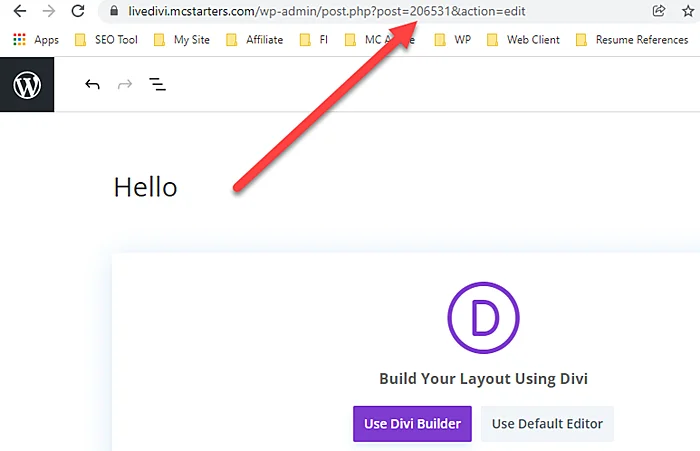
Task: Click the URL in the address bar
Action: point(326,11)
